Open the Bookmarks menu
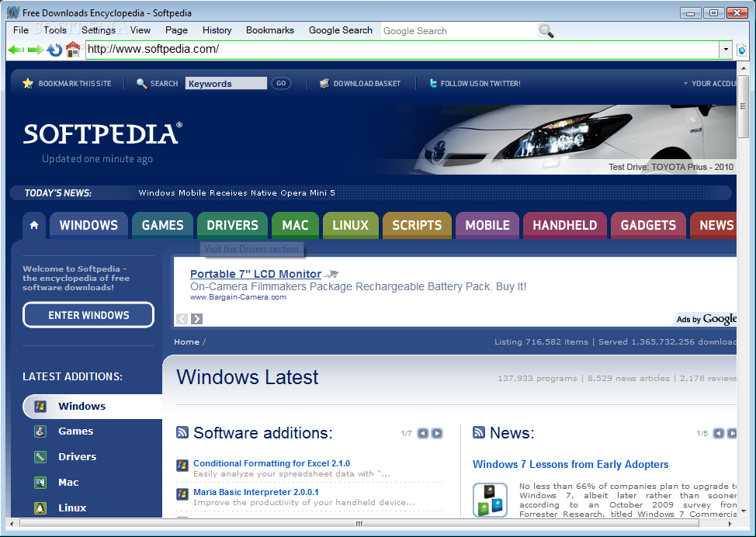Viewport: 756px width, 537px height. click(270, 30)
